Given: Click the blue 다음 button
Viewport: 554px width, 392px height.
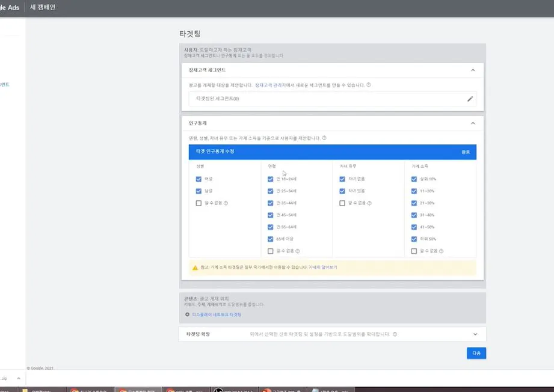Looking at the screenshot, I should [x=476, y=353].
